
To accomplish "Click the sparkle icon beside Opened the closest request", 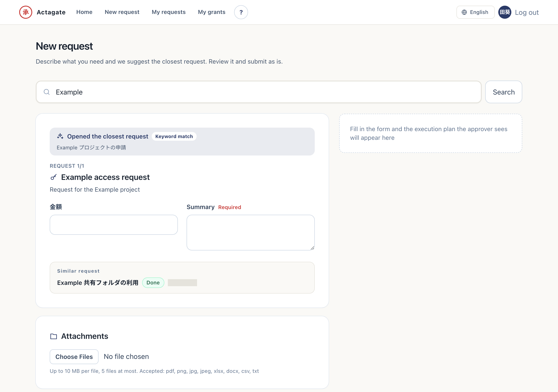I will point(60,136).
